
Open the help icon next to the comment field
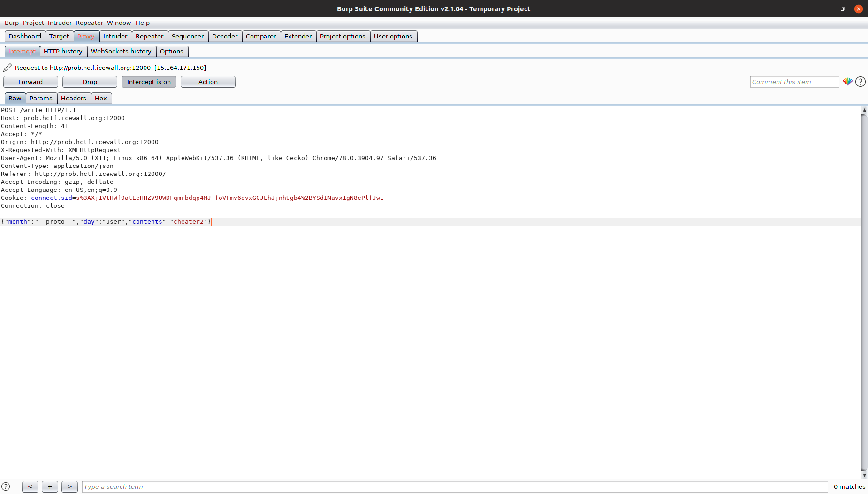(860, 82)
